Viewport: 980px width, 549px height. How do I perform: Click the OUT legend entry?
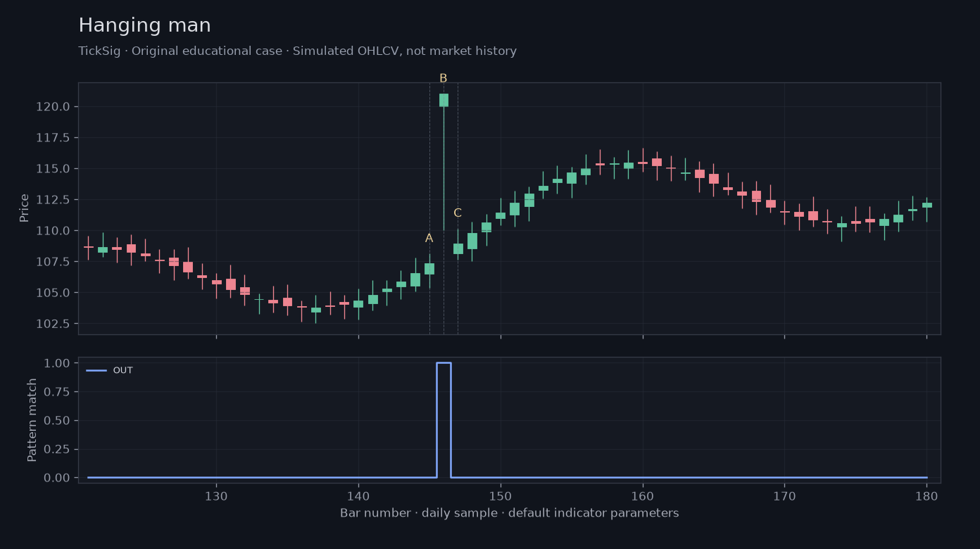click(x=110, y=370)
